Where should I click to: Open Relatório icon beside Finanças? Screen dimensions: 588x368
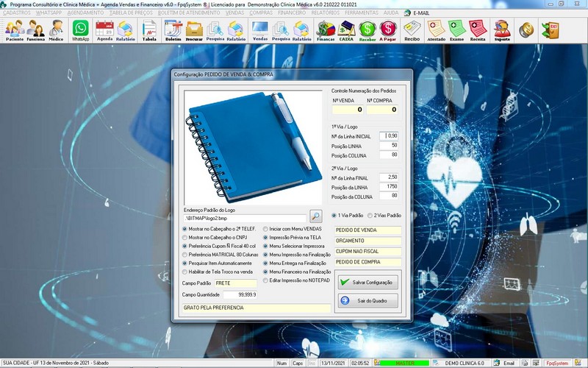[302, 30]
